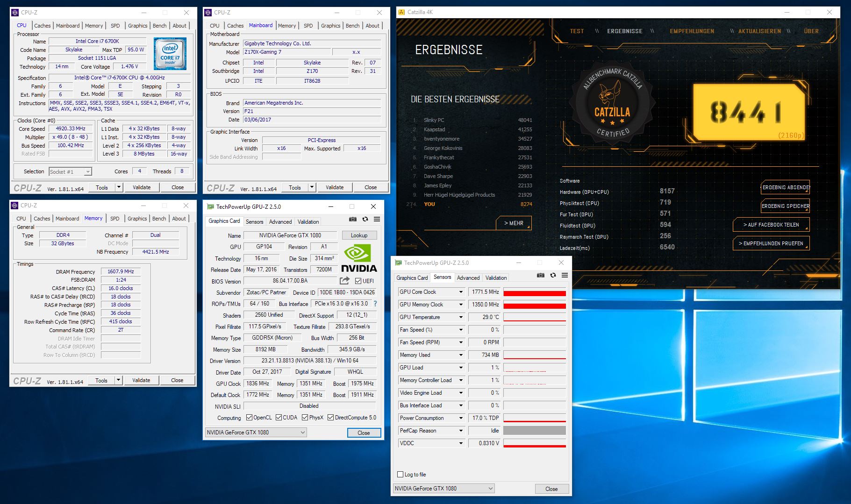Screen dimensions: 851x504
Task: Expand the GPU Core Clock sensor dropdown
Action: coord(461,292)
